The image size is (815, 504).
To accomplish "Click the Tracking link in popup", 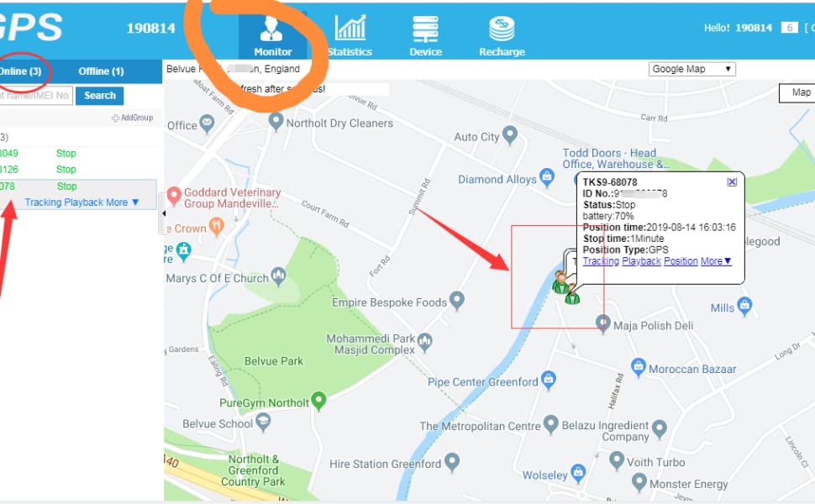I will coord(601,261).
